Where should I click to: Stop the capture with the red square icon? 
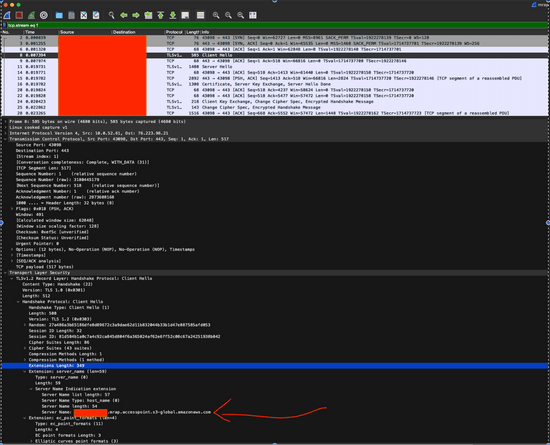coord(19,15)
